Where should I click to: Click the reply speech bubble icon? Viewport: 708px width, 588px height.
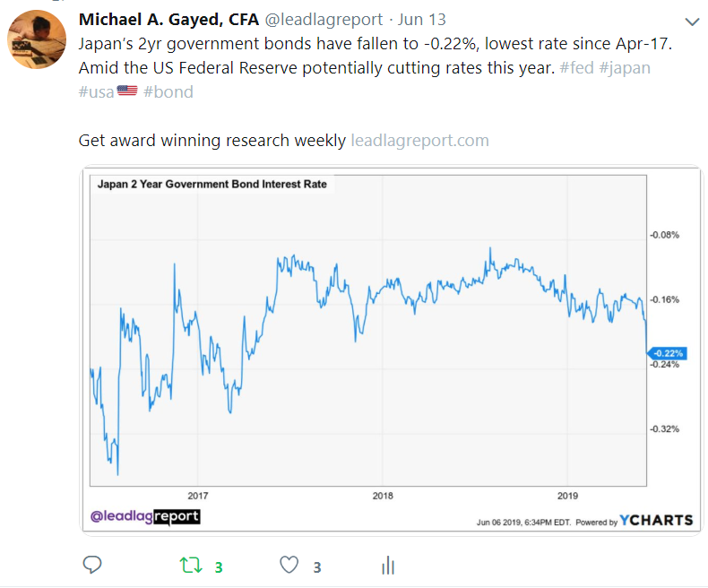click(91, 565)
